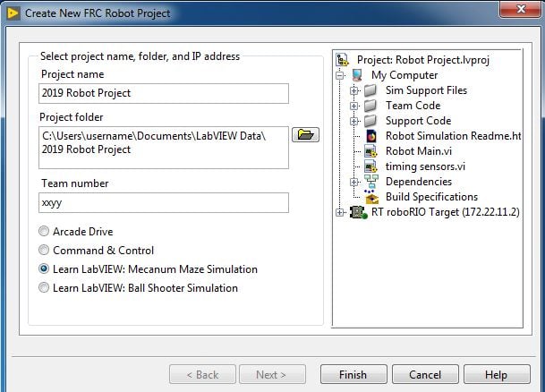Select the Sim Support Files row label
Viewport: 545px width, 392px height.
point(426,90)
